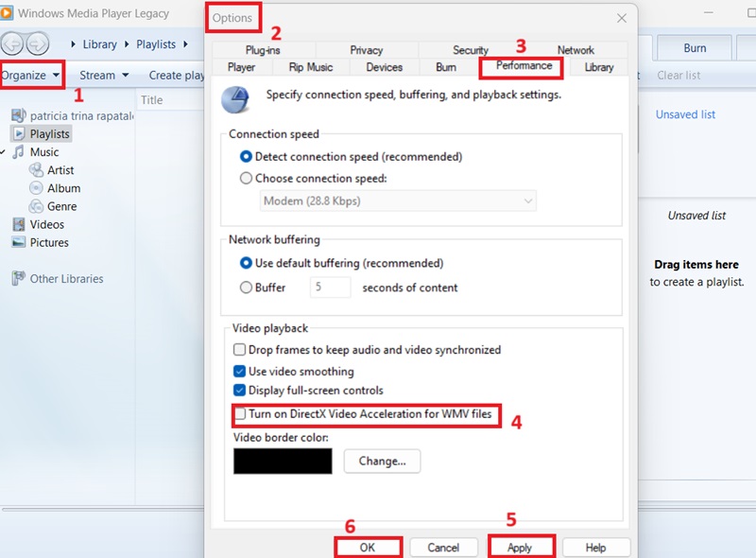Select Detect connection speed radio button

click(246, 156)
